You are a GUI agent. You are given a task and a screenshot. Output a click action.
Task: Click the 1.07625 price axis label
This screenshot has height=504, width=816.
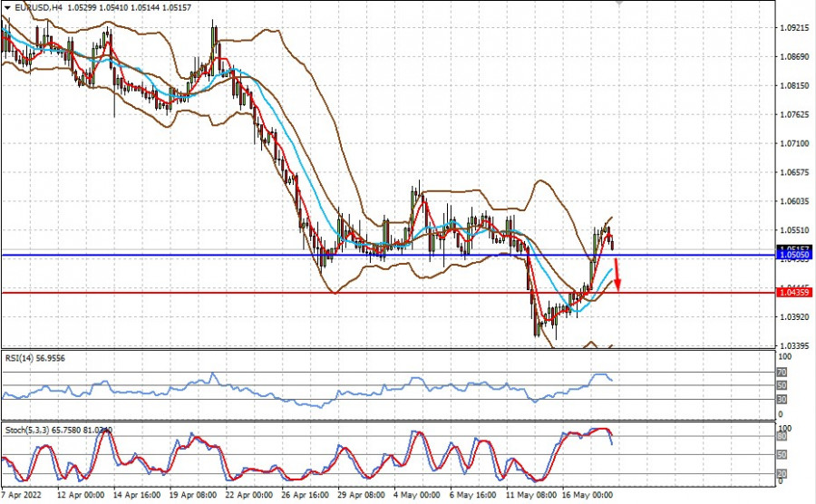(x=794, y=114)
